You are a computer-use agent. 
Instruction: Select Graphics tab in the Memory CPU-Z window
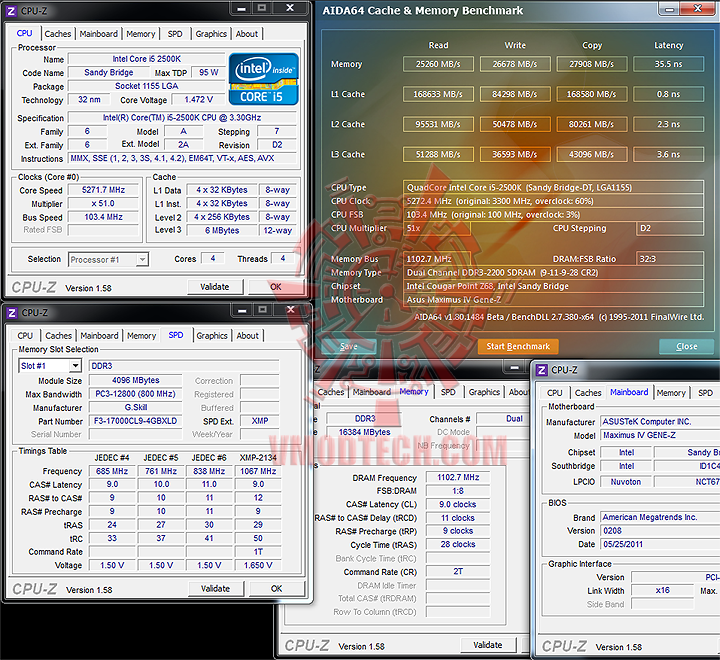click(x=484, y=392)
